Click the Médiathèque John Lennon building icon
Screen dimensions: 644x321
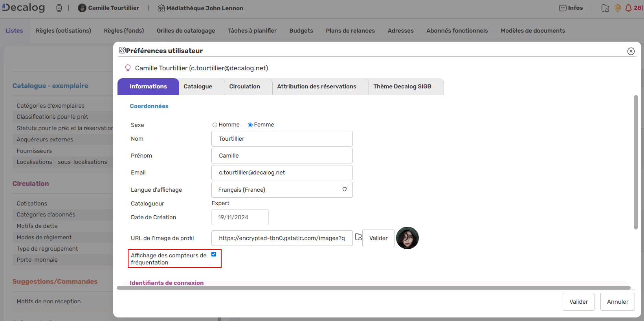pyautogui.click(x=161, y=8)
